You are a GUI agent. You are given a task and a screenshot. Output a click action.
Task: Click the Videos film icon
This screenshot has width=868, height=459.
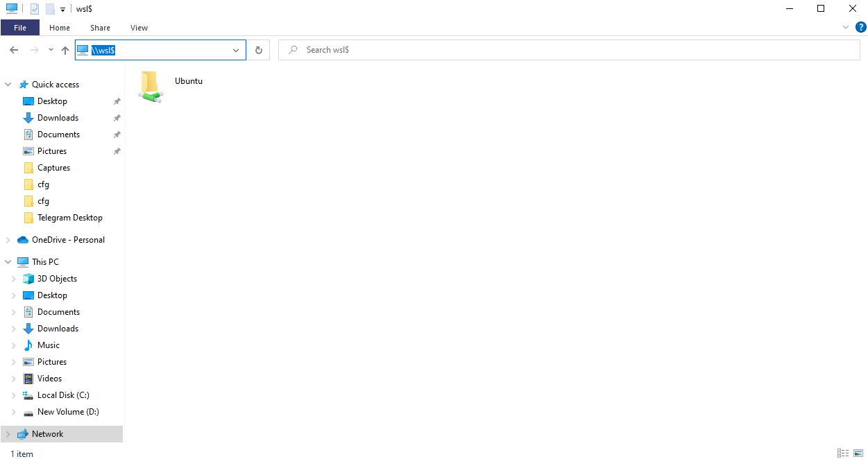coord(28,379)
